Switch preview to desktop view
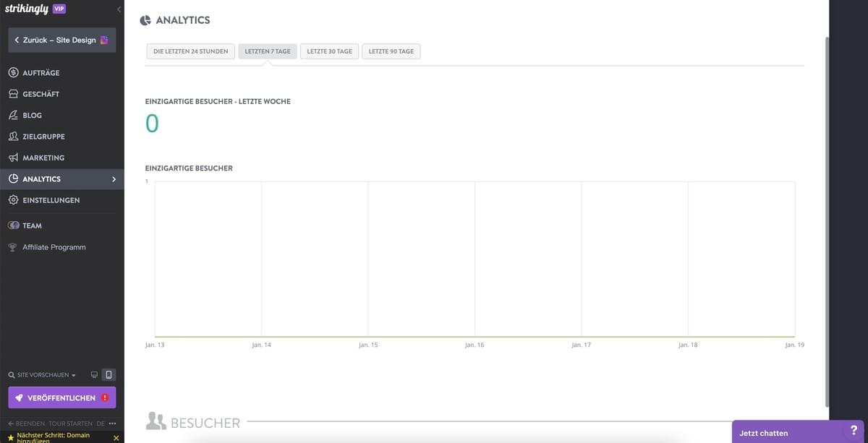Image resolution: width=868 pixels, height=443 pixels. [94, 375]
